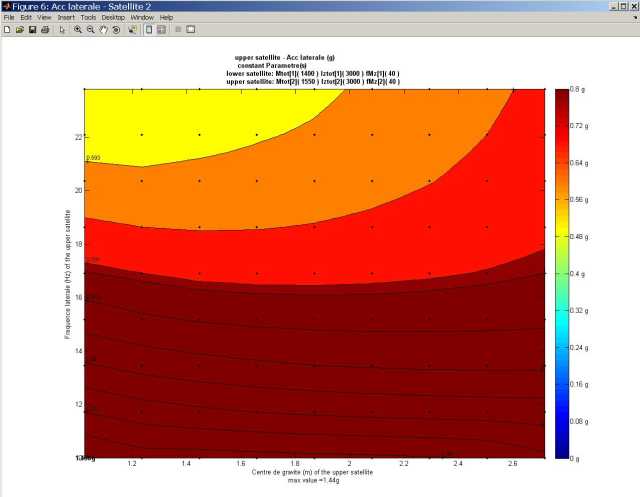Open the Insert menu
The width and height of the screenshot is (640, 497).
coord(66,18)
